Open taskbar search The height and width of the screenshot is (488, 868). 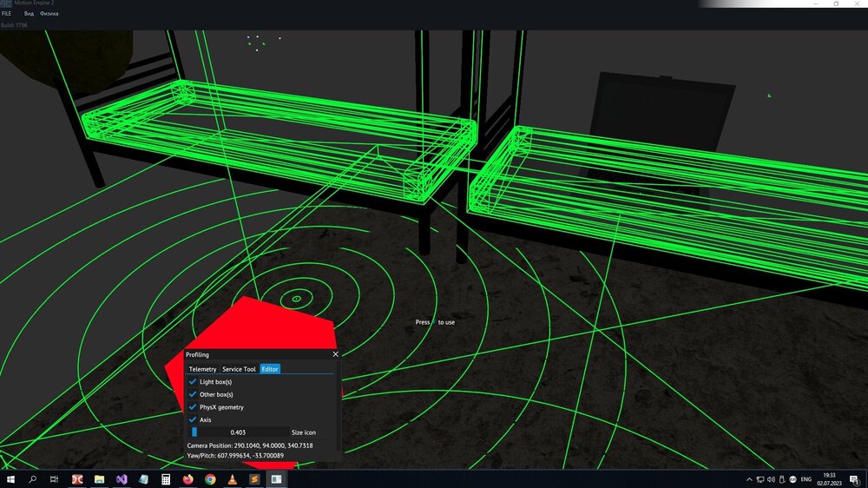[x=33, y=479]
